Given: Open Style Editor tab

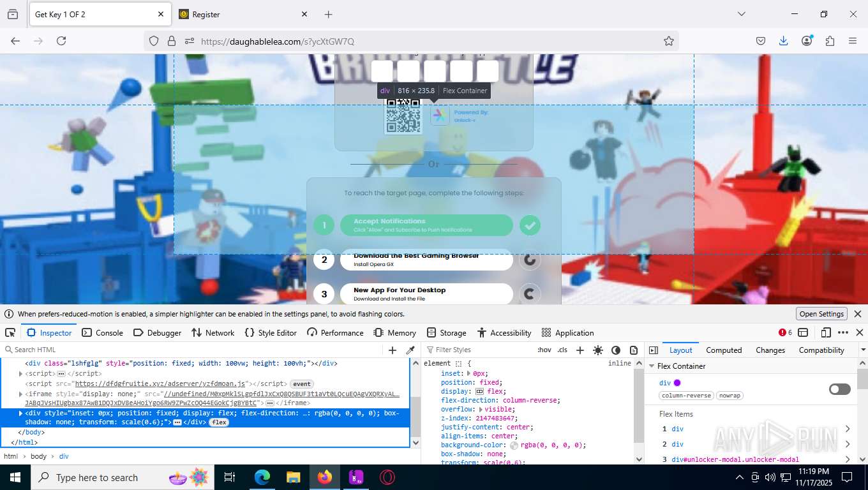Looking at the screenshot, I should (270, 332).
